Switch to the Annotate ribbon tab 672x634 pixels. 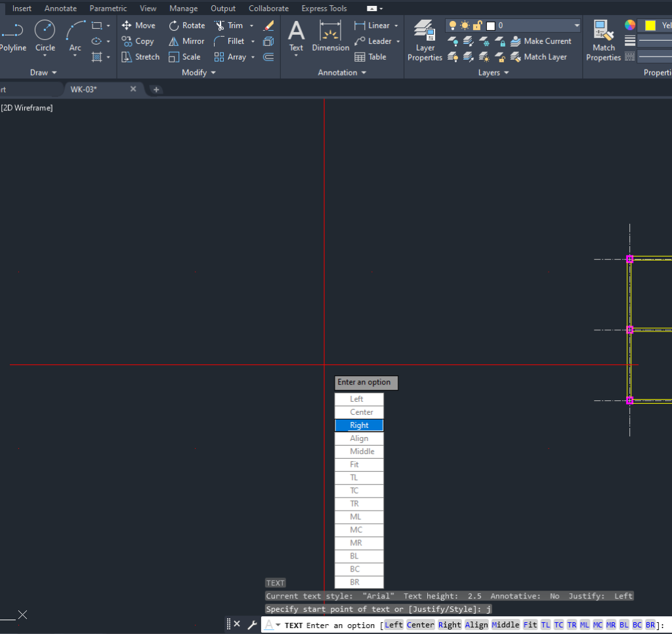(60, 9)
